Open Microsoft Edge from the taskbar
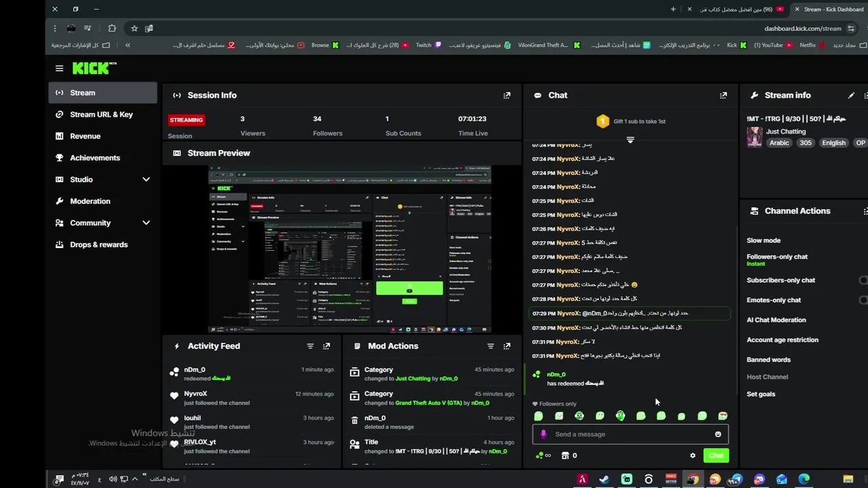Viewport: 868px width, 488px height. (804, 479)
